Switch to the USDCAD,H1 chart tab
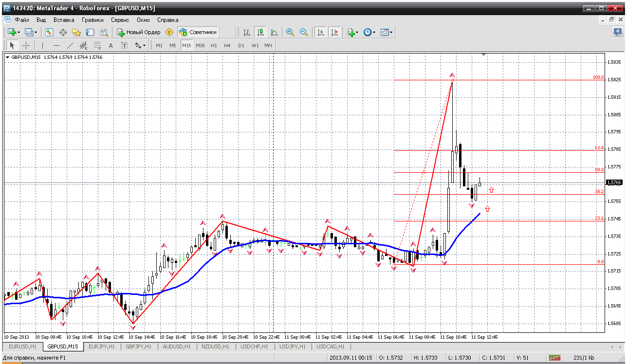 [x=331, y=346]
